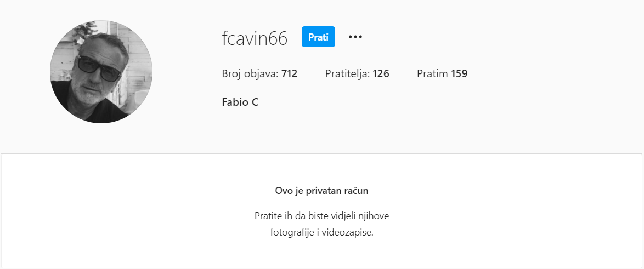This screenshot has width=644, height=269.
Task: Click the 126 followers number
Action: 381,74
